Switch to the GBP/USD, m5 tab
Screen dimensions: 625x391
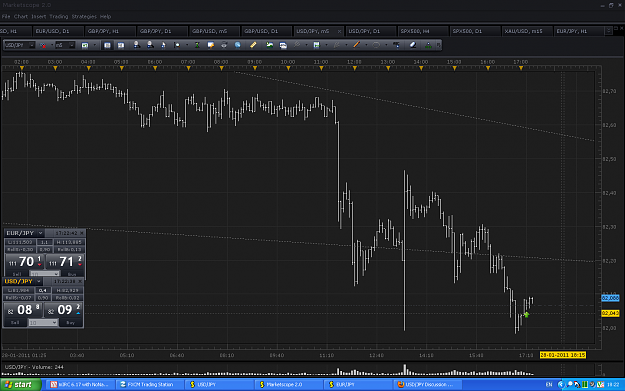(x=214, y=31)
